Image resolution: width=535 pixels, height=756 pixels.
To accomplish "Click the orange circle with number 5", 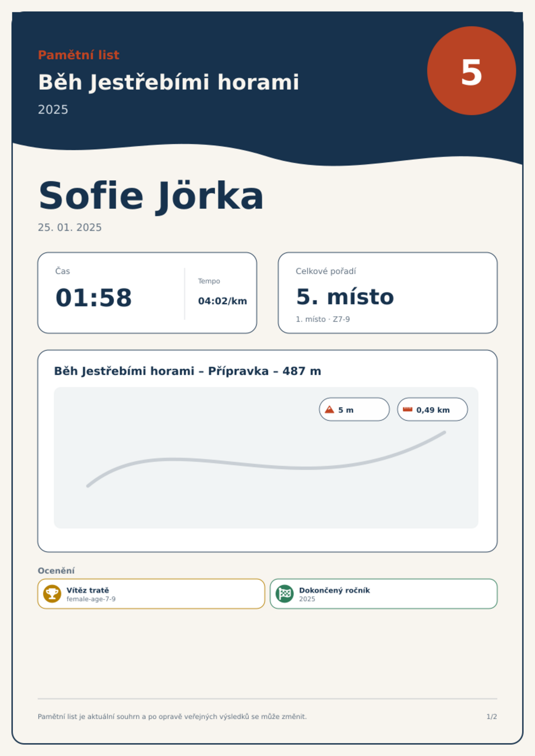I will pos(471,71).
